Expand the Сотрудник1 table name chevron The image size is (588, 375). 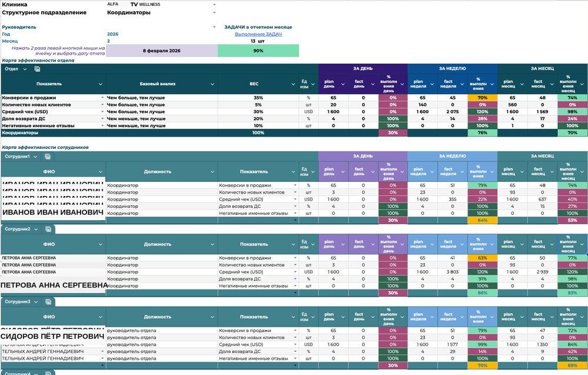coord(35,157)
